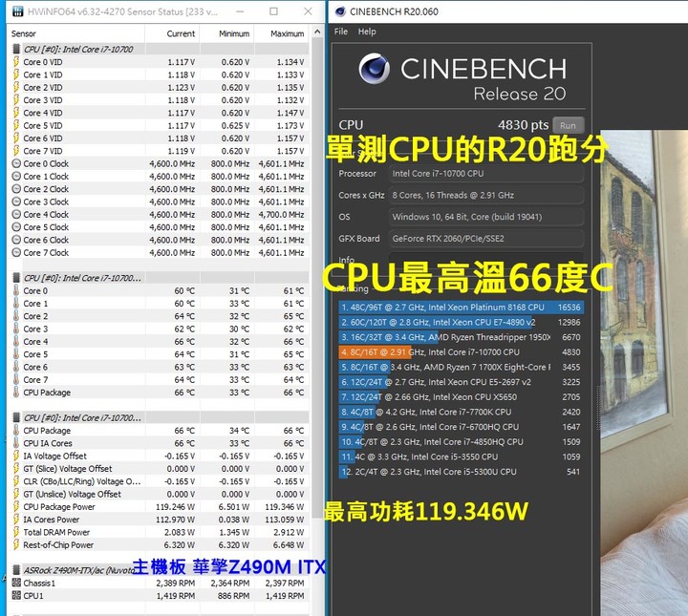Click the chip icon of the third CPU group
Viewport: 688px width, 616px height.
(16, 417)
